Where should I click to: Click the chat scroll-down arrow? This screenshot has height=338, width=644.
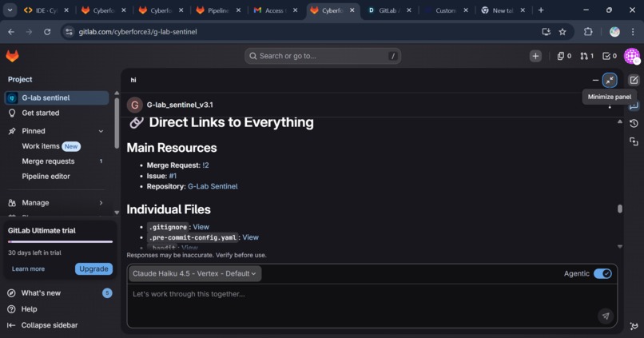[x=620, y=246]
